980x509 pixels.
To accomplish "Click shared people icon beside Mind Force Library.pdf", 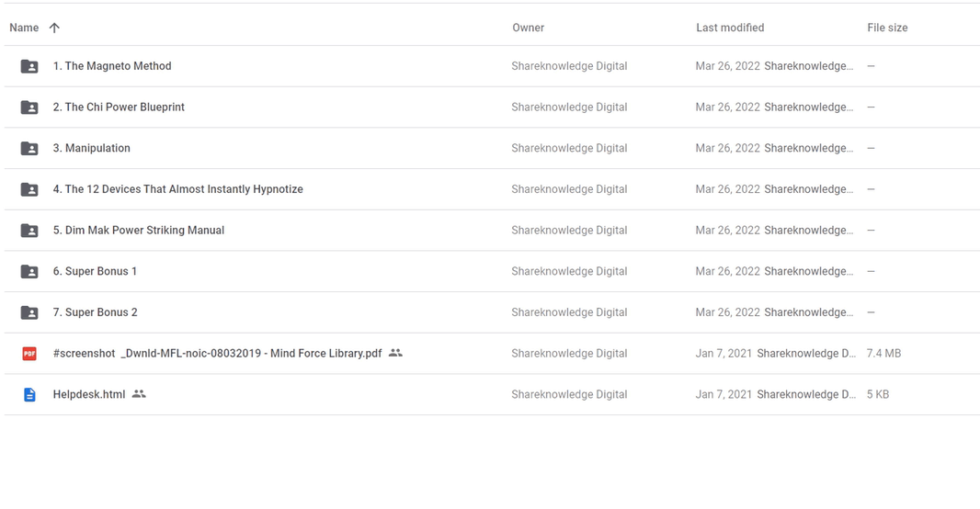I will tap(395, 353).
